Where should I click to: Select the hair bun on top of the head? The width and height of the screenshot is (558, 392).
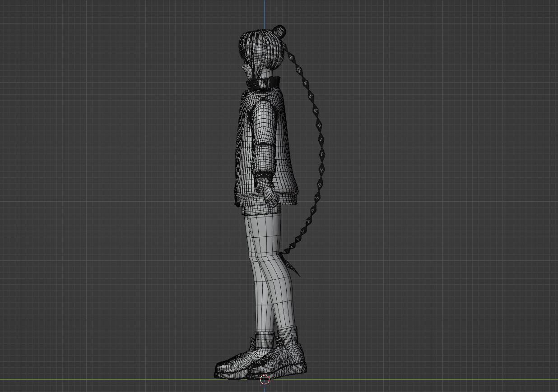[280, 31]
